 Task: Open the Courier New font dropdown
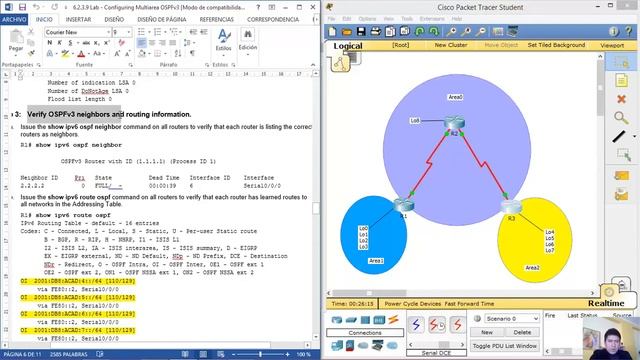(108, 32)
